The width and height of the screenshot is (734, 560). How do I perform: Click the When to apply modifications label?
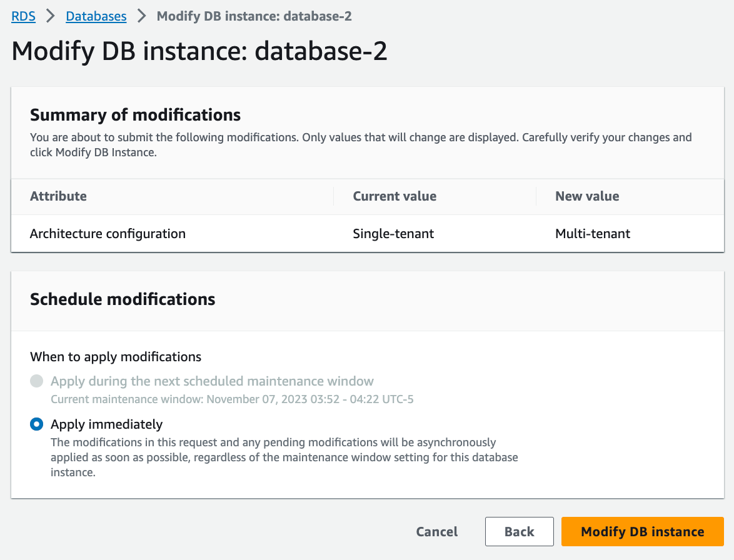[x=116, y=357]
